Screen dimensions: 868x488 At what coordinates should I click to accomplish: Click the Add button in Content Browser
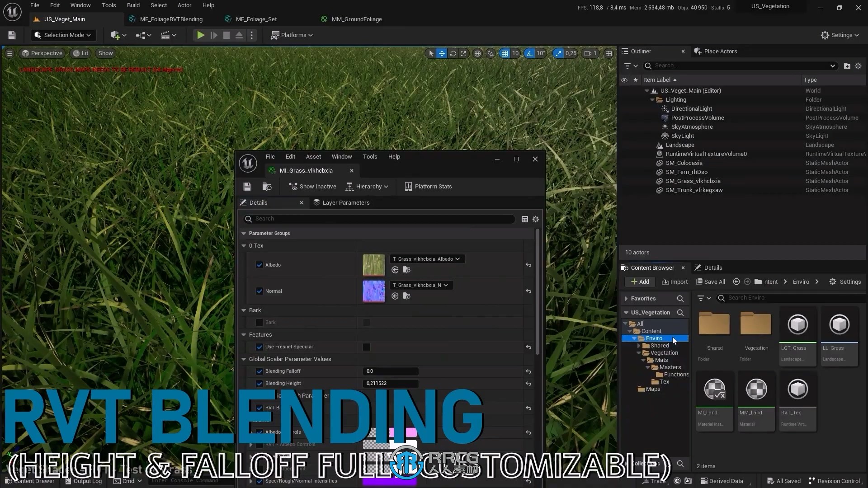[x=640, y=282]
